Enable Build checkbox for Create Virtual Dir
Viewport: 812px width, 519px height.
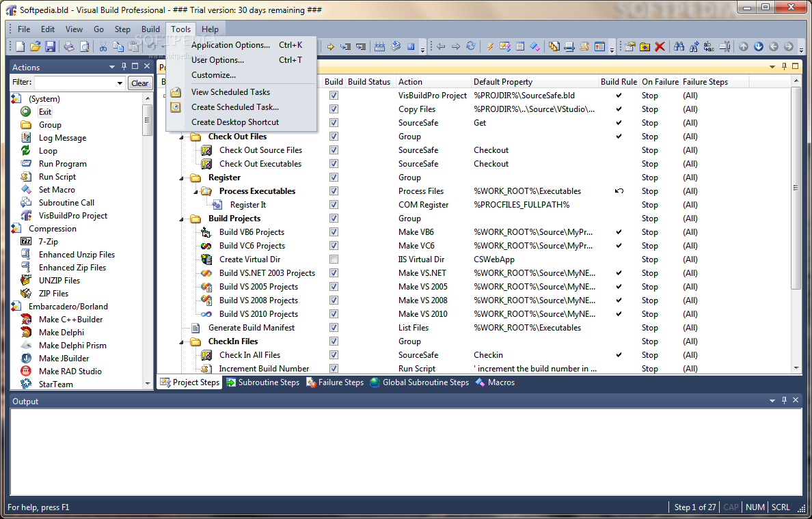[334, 259]
